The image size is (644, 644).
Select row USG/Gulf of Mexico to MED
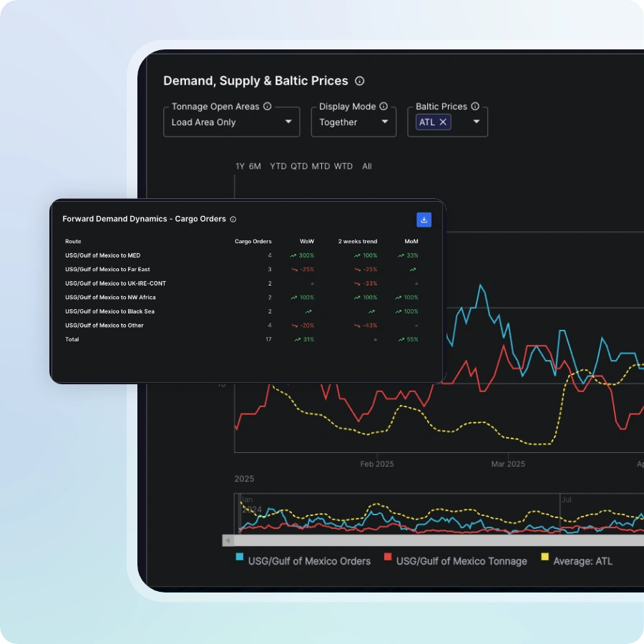(x=242, y=255)
